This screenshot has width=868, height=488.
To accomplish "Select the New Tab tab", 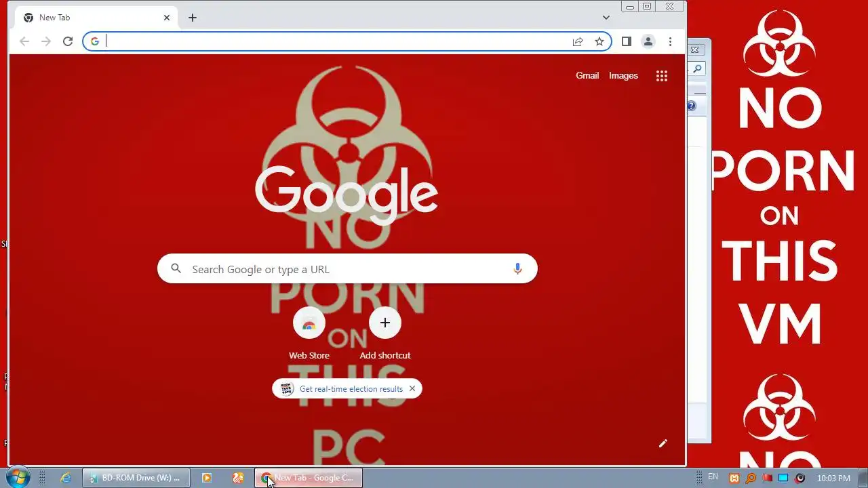I will click(x=96, y=18).
